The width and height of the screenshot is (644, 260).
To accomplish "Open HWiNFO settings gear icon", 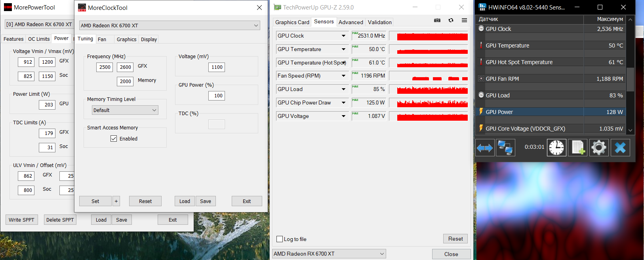I will pos(599,148).
